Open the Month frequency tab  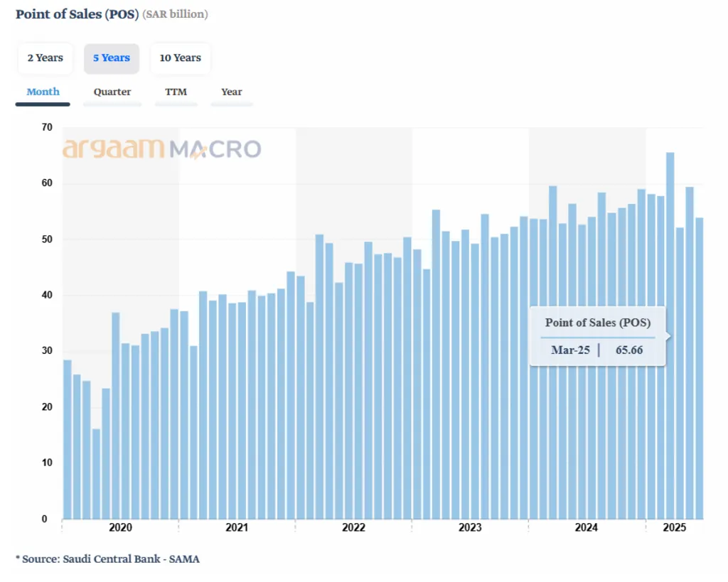43,92
